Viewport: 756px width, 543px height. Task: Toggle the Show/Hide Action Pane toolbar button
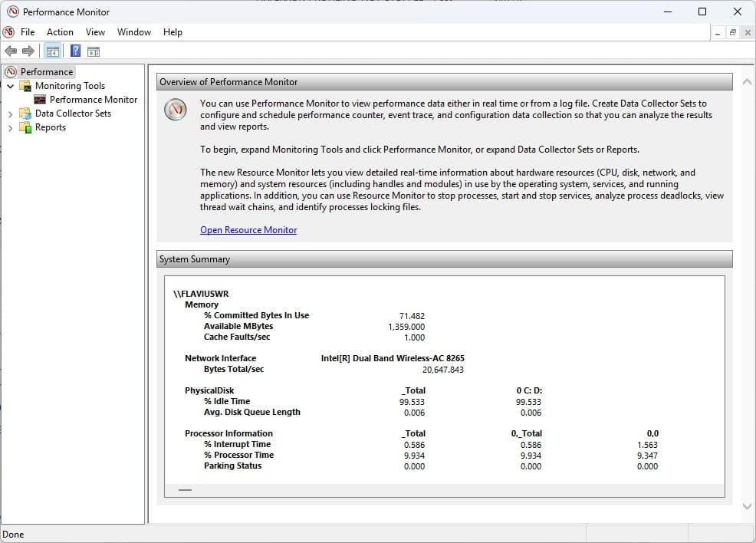tap(94, 51)
